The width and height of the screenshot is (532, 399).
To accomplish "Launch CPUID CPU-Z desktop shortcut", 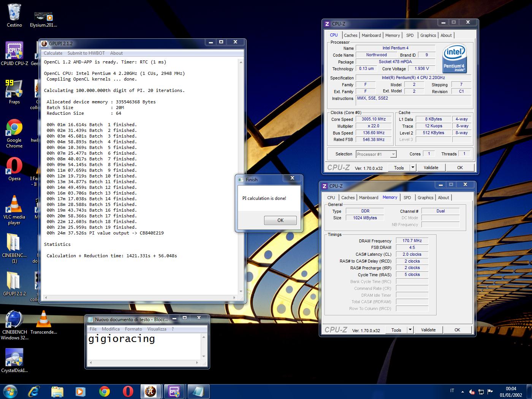I will point(14,53).
